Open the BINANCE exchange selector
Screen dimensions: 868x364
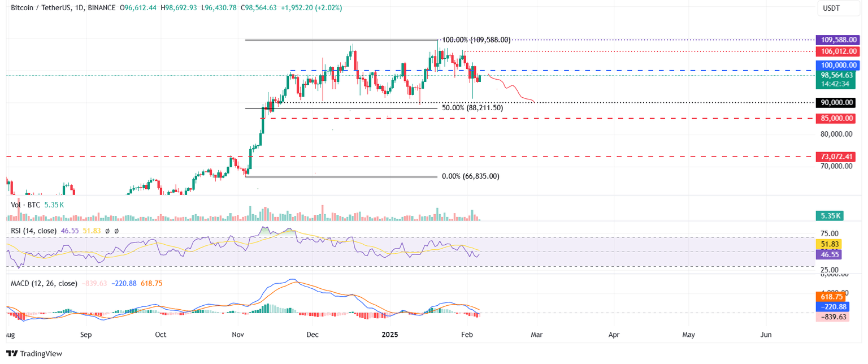point(100,8)
